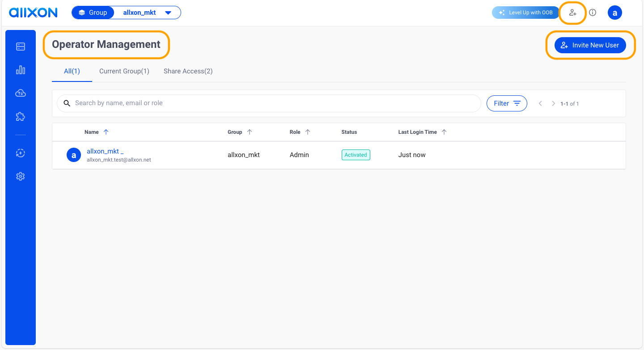The width and height of the screenshot is (644, 350).
Task: Select the All(1) tab
Action: 72,71
